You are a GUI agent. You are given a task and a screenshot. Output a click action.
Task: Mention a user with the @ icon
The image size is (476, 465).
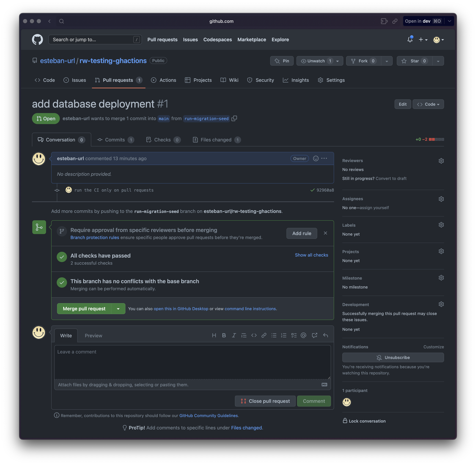pos(303,335)
